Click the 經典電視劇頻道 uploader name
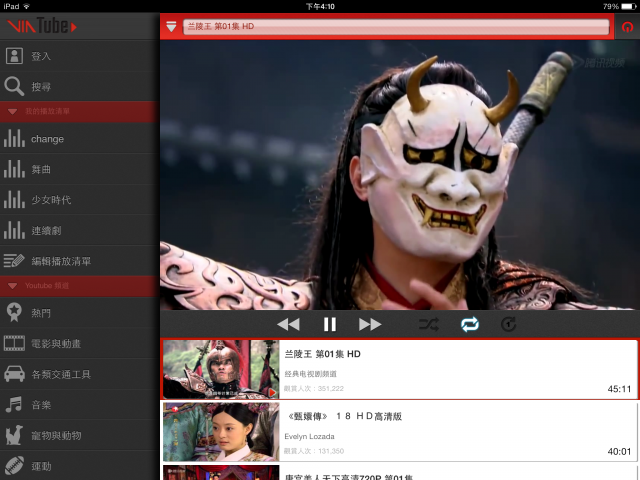This screenshot has width=640, height=480. click(311, 374)
